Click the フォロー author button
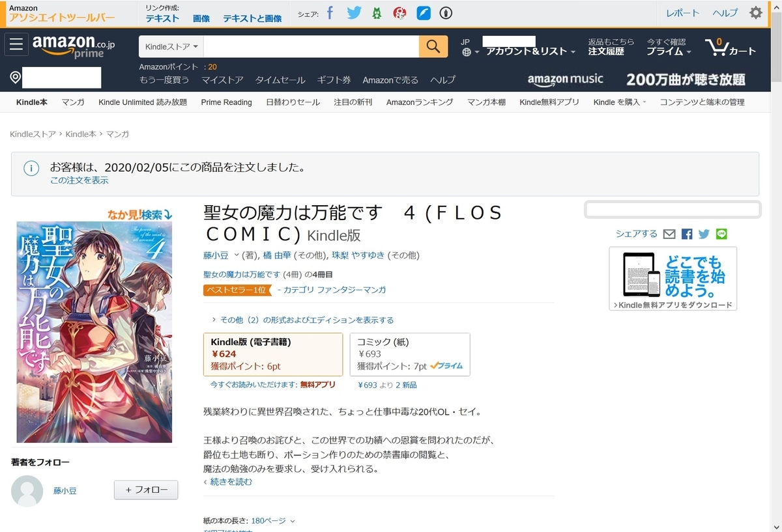This screenshot has height=532, width=782. 146,490
